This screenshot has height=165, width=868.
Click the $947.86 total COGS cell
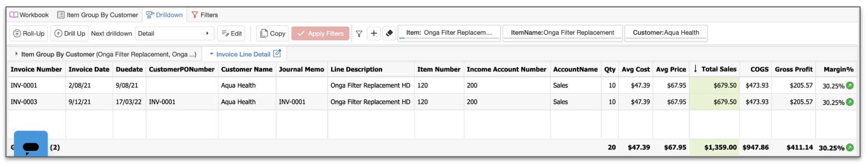(x=755, y=148)
